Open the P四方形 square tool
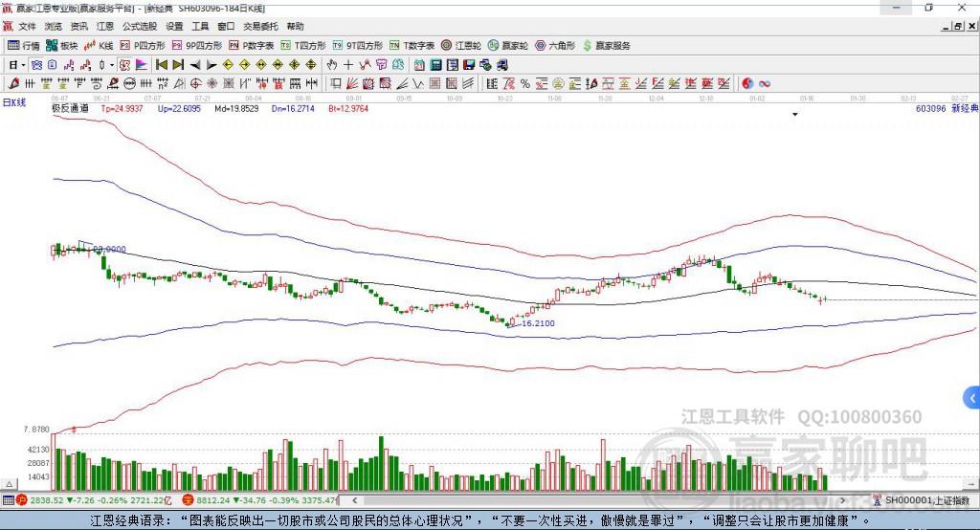Image resolution: width=980 pixels, height=530 pixels. [143, 46]
